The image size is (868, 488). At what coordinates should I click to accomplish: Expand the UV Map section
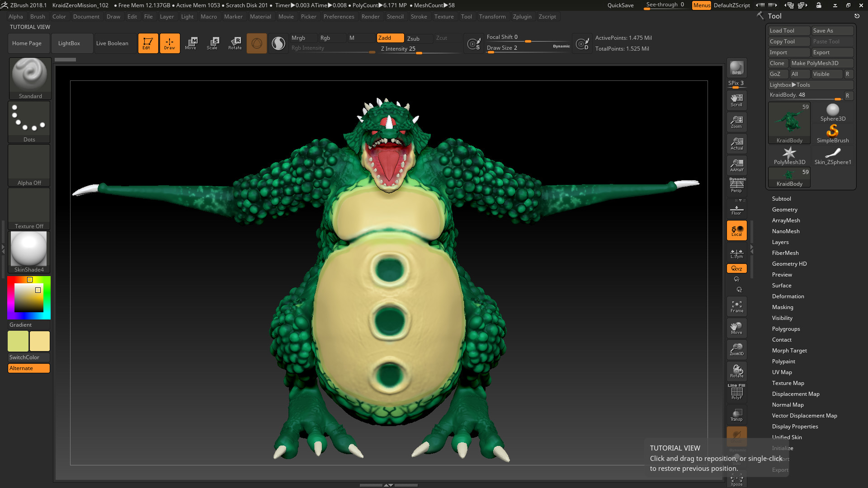pyautogui.click(x=782, y=372)
